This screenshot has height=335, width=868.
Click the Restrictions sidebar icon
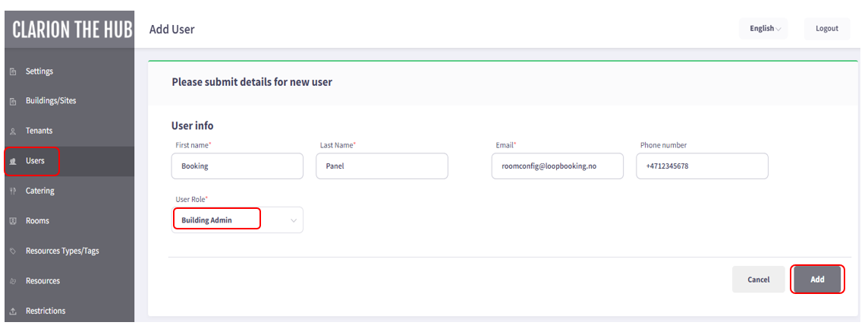coord(14,311)
